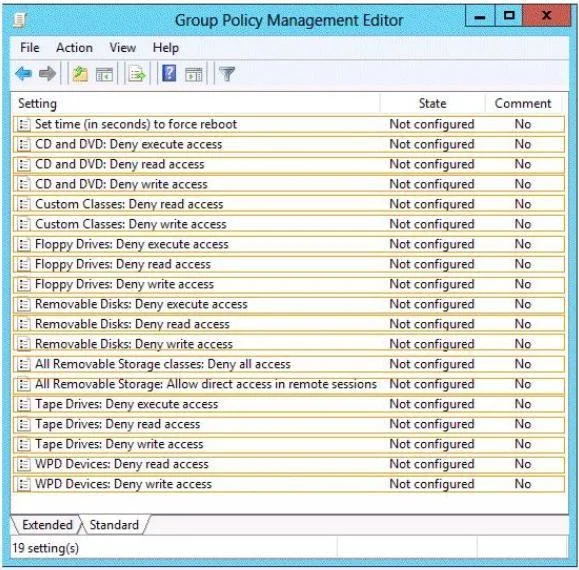The height and width of the screenshot is (570, 579).
Task: Click the blue Back arrow icon
Action: pos(24,73)
